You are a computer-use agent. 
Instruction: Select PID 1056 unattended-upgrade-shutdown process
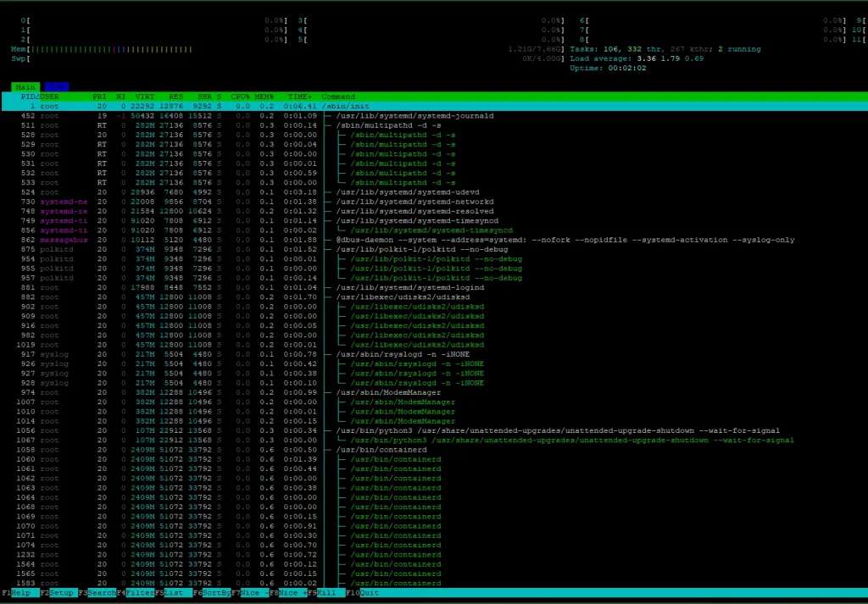click(x=434, y=431)
